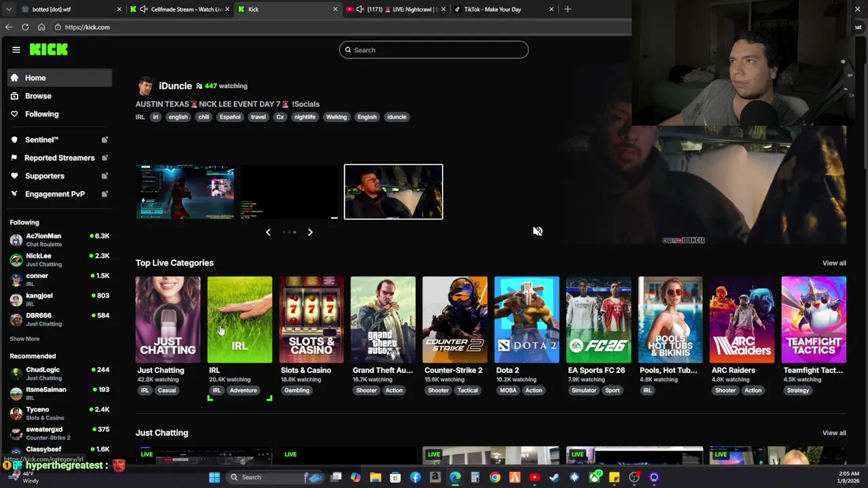The width and height of the screenshot is (868, 488).
Task: Open Microsoft Edge from the taskbar
Action: coord(455,477)
